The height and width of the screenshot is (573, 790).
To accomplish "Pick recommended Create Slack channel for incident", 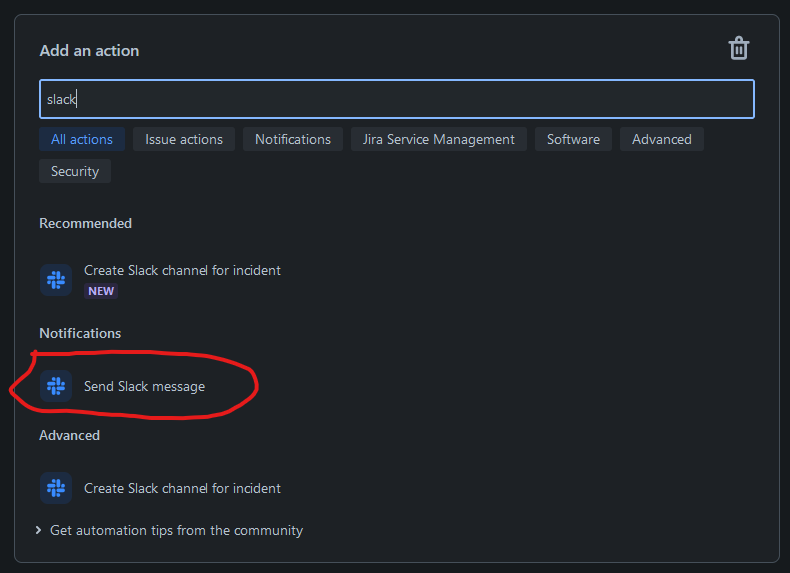I will click(x=182, y=270).
